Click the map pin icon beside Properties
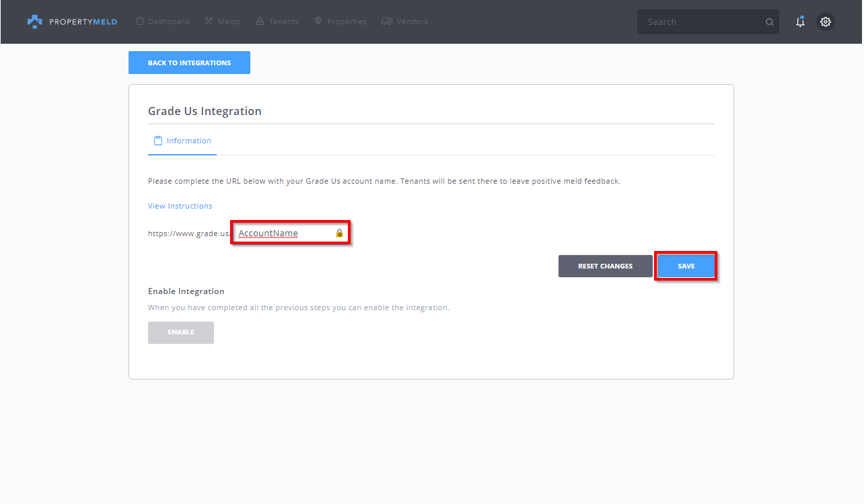 click(318, 22)
